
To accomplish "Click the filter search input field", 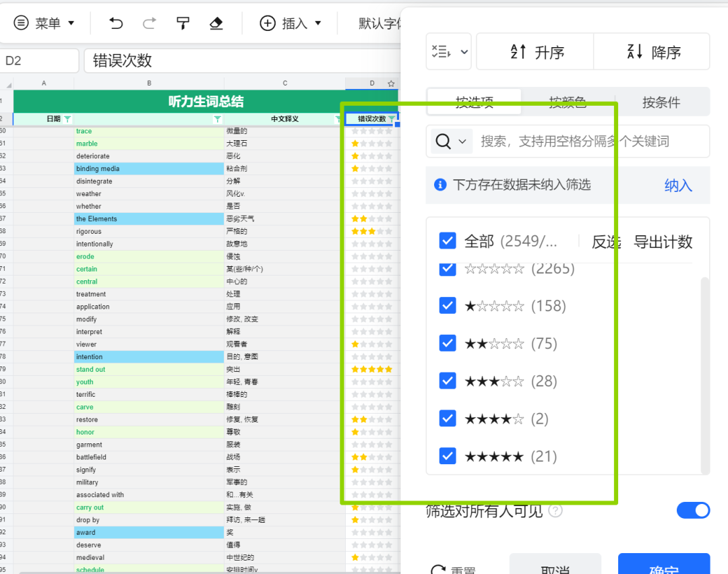I will 586,141.
